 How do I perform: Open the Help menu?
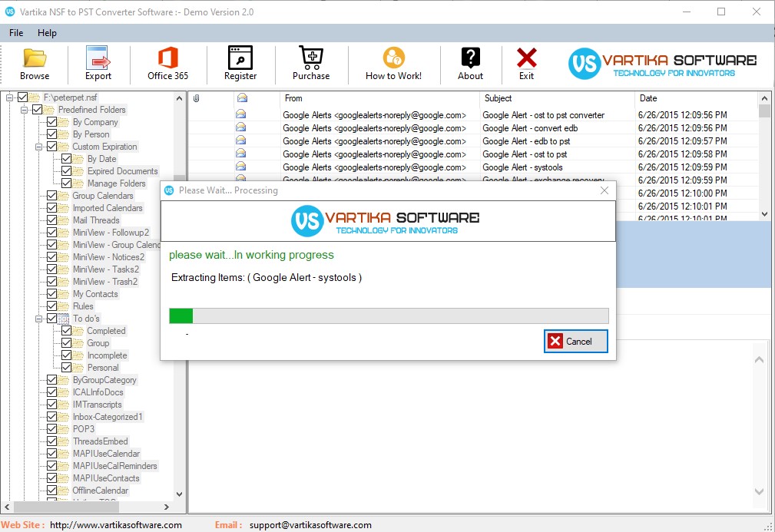coord(47,32)
